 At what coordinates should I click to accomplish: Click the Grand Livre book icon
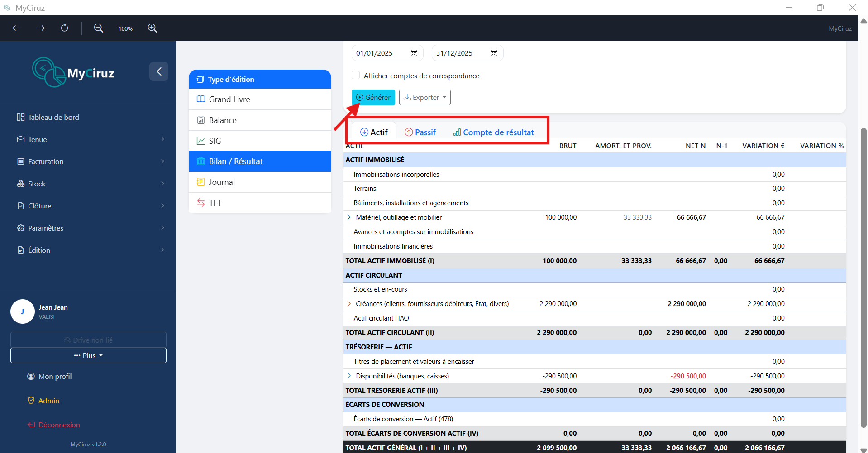201,99
